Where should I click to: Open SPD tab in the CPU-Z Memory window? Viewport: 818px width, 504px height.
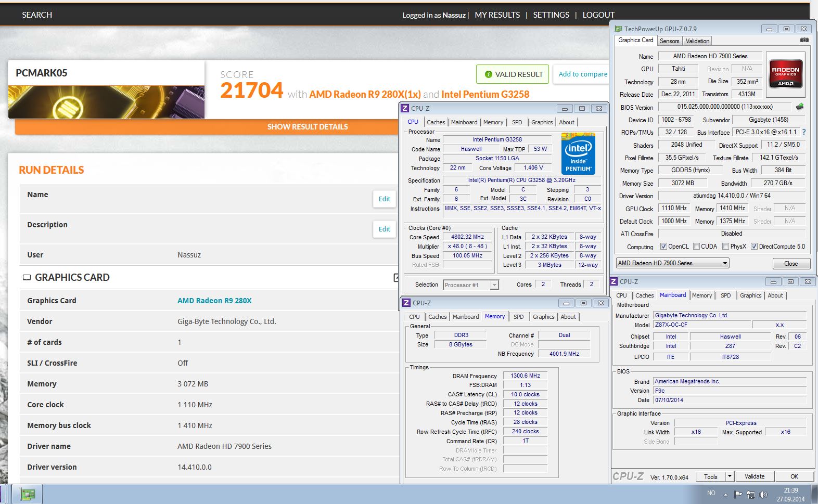click(x=518, y=316)
